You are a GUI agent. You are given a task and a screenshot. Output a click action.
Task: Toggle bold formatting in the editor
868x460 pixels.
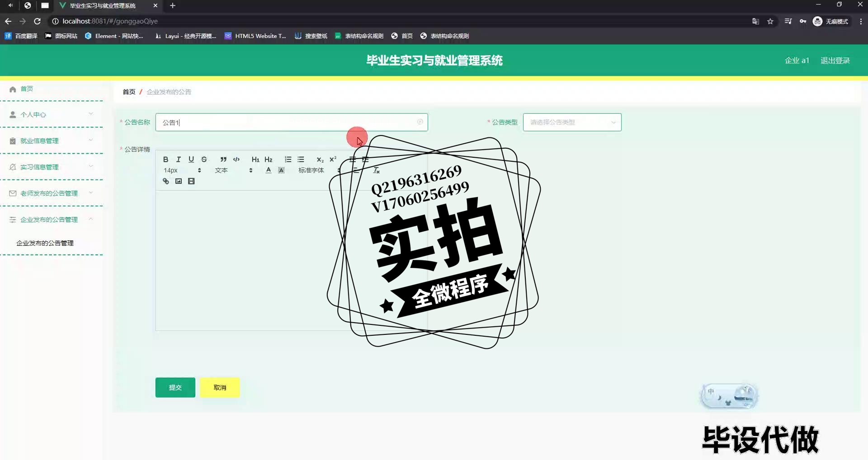[x=165, y=160]
